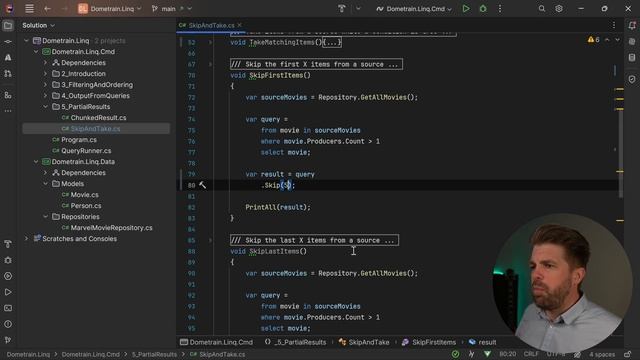Open the Solution view dropdown
The image size is (640, 360).
[38, 25]
